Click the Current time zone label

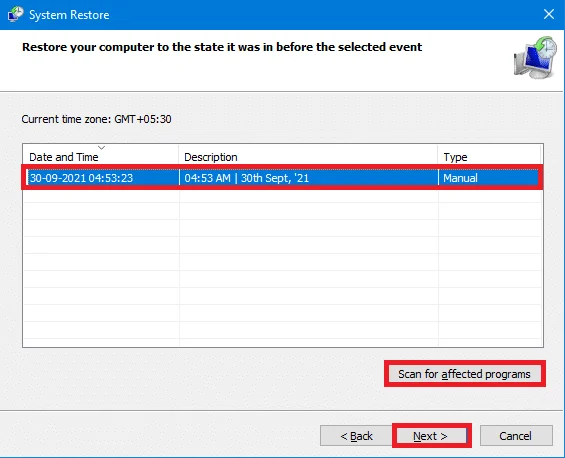pyautogui.click(x=96, y=119)
